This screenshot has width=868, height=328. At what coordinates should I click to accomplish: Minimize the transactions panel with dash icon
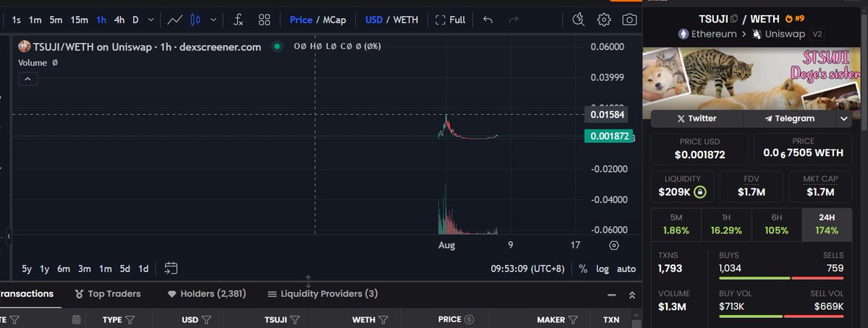point(611,295)
